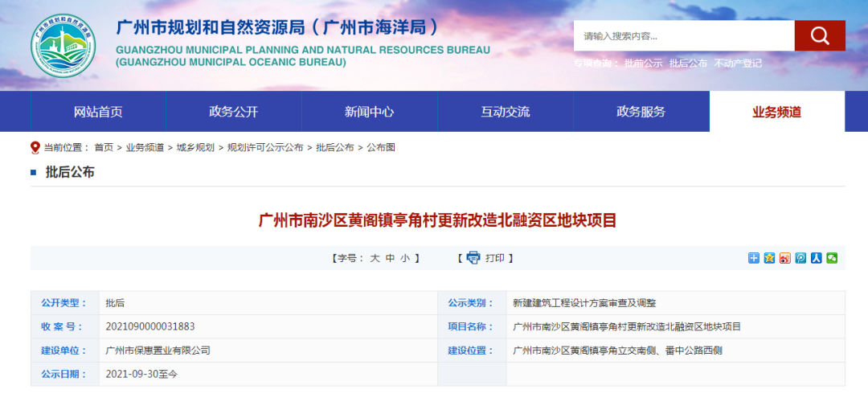The height and width of the screenshot is (406, 868).
Task: Click the 公示类别 label
Action: pos(471,303)
